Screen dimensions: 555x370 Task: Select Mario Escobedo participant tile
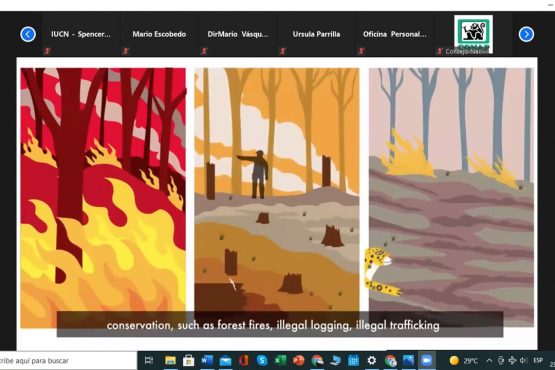click(x=159, y=34)
